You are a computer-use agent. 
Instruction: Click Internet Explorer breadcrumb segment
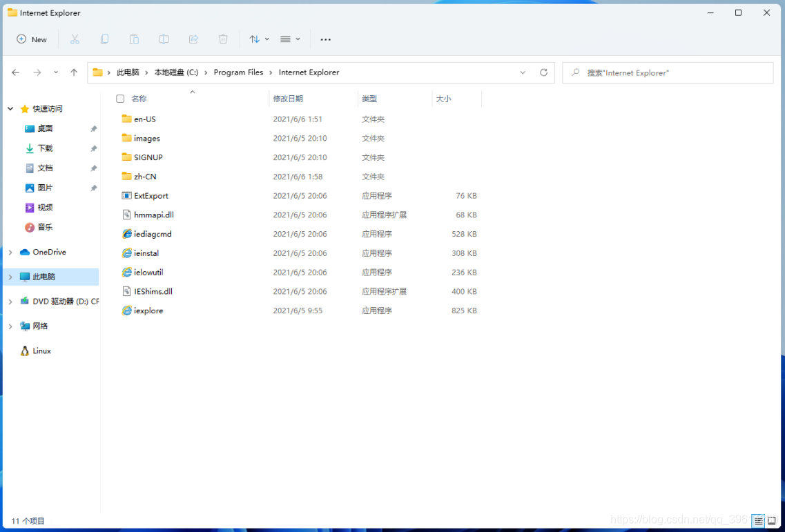click(309, 72)
